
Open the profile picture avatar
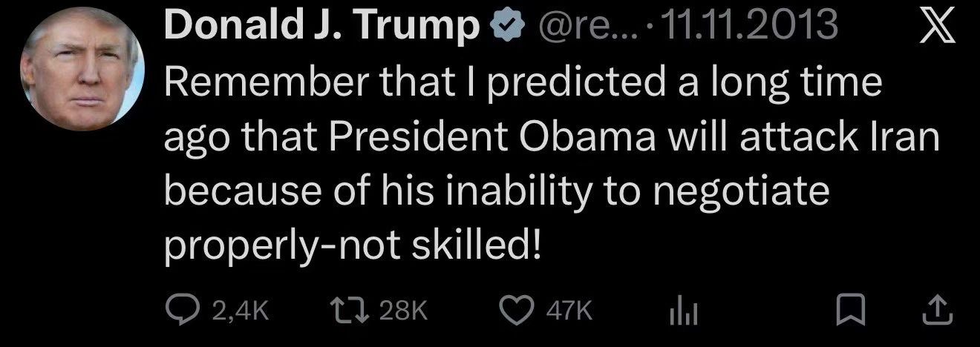click(x=82, y=73)
